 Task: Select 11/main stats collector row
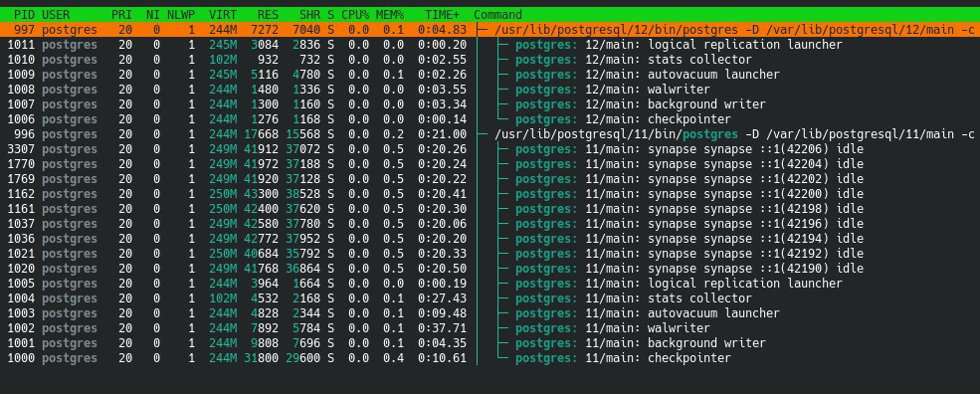[490, 298]
